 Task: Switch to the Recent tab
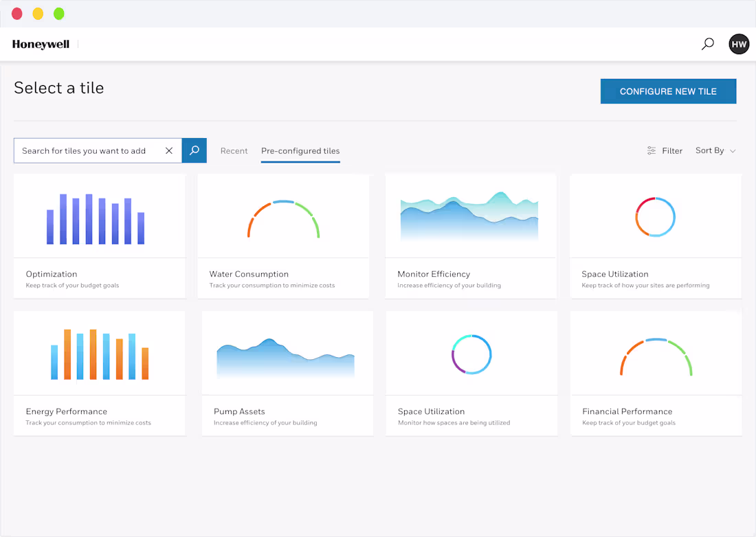click(x=234, y=150)
